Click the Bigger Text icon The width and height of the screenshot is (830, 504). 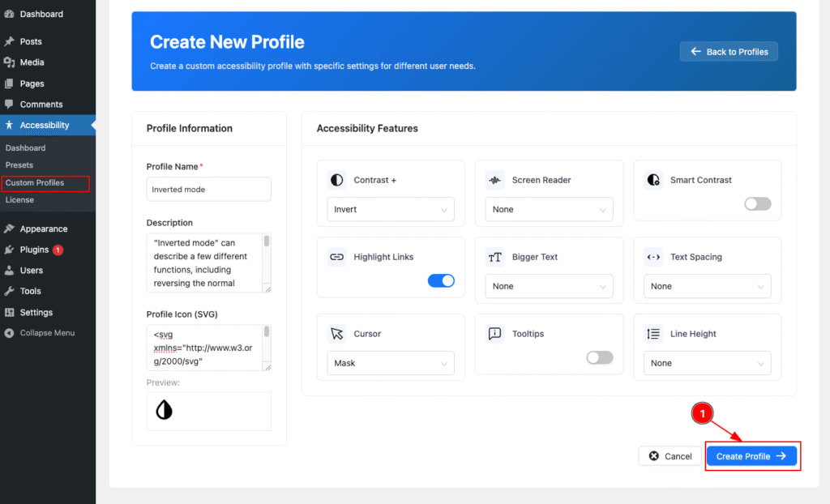point(494,257)
